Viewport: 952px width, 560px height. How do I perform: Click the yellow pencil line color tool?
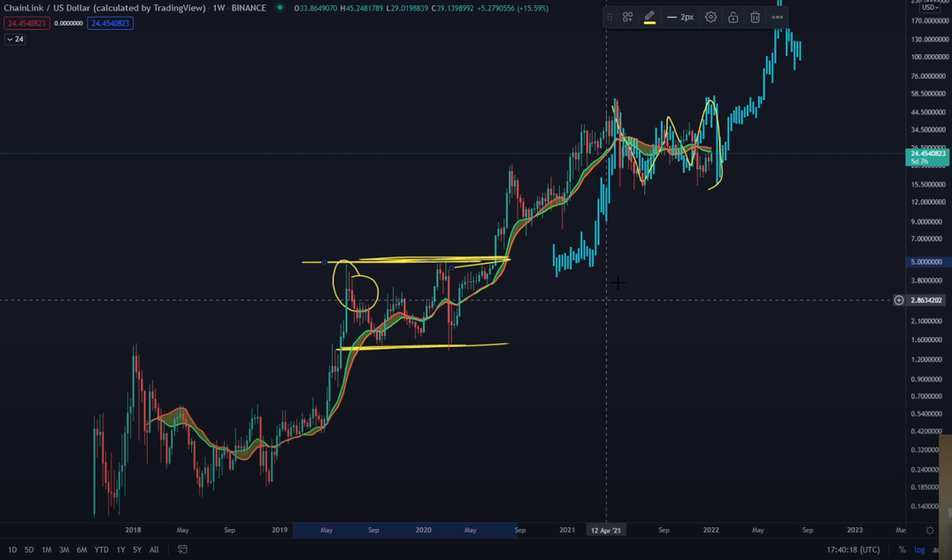649,17
